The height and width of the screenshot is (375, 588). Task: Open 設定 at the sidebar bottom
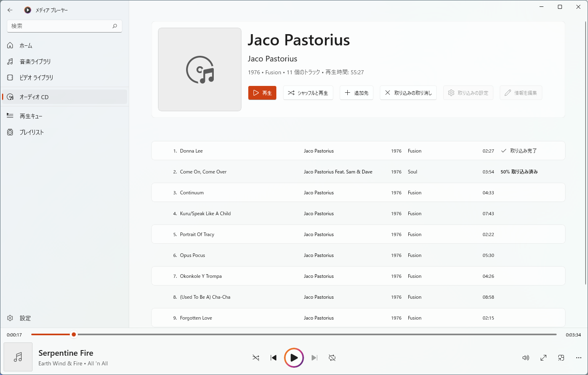point(64,318)
